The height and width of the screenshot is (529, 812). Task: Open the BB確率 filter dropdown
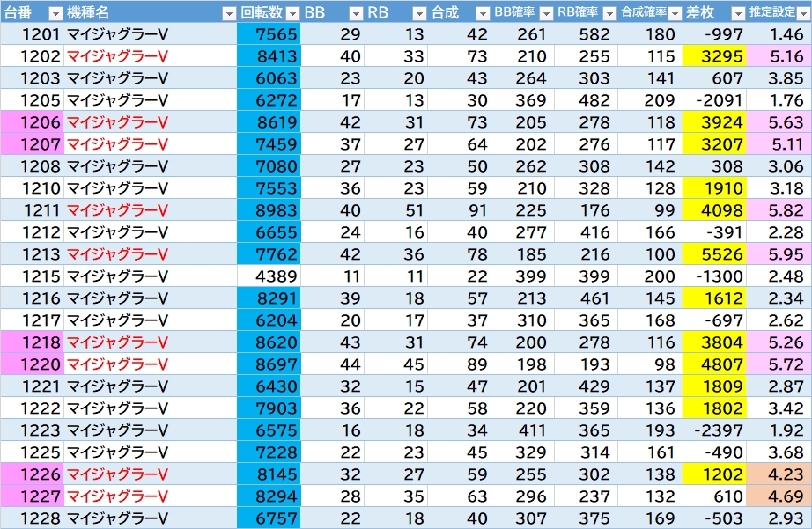546,13
